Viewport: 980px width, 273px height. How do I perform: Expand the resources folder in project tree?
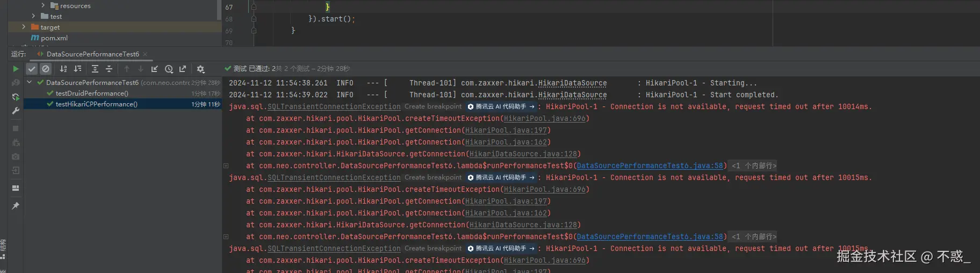click(43, 5)
